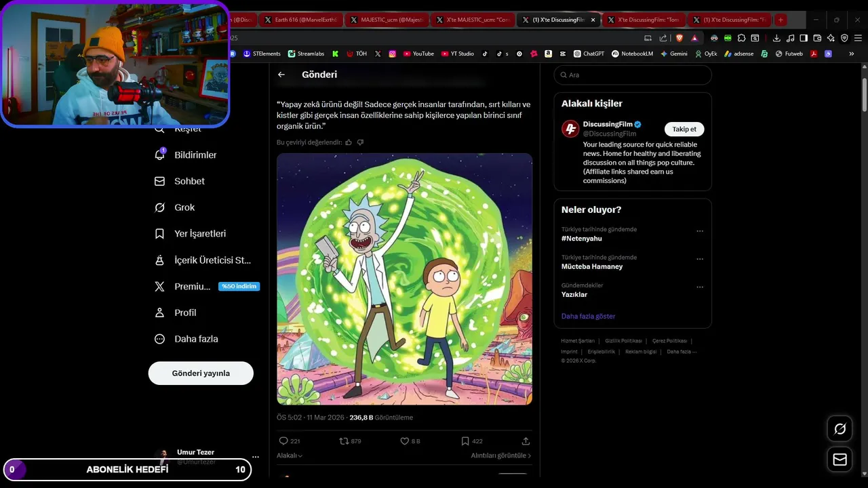Viewport: 868px width, 488px height.
Task: Open the adsense bookmark
Action: point(738,54)
